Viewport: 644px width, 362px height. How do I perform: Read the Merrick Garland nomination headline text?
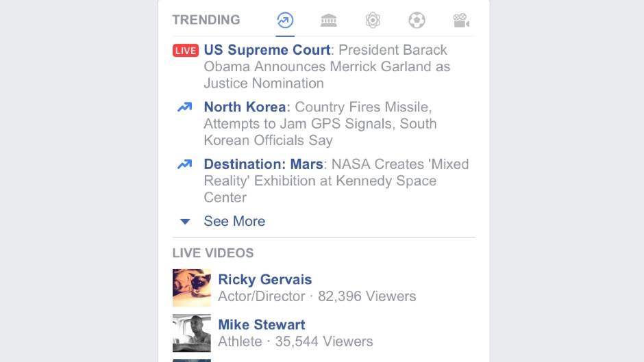[x=327, y=67]
